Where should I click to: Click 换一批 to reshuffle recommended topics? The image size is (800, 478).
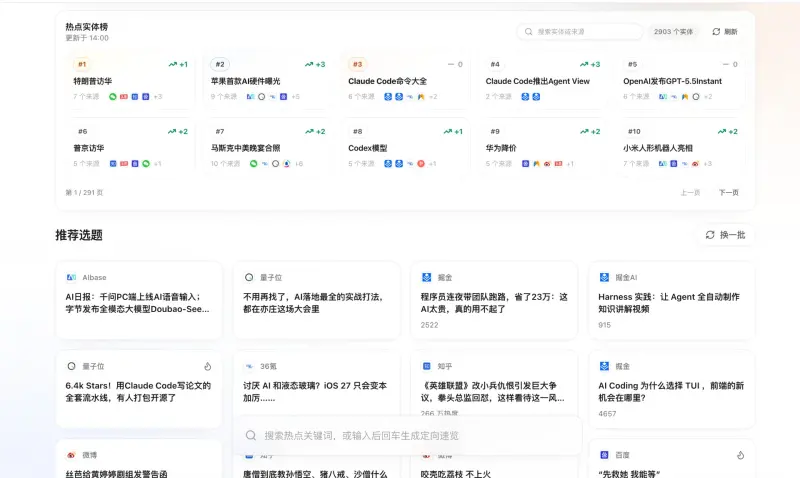[x=727, y=235]
